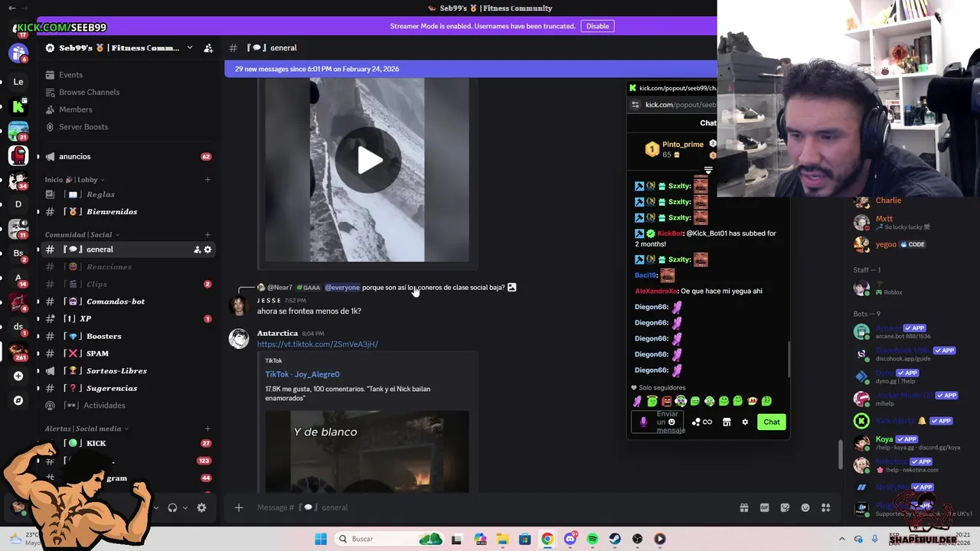Open Steam from the taskbar
This screenshot has width=980, height=551.
tap(615, 539)
